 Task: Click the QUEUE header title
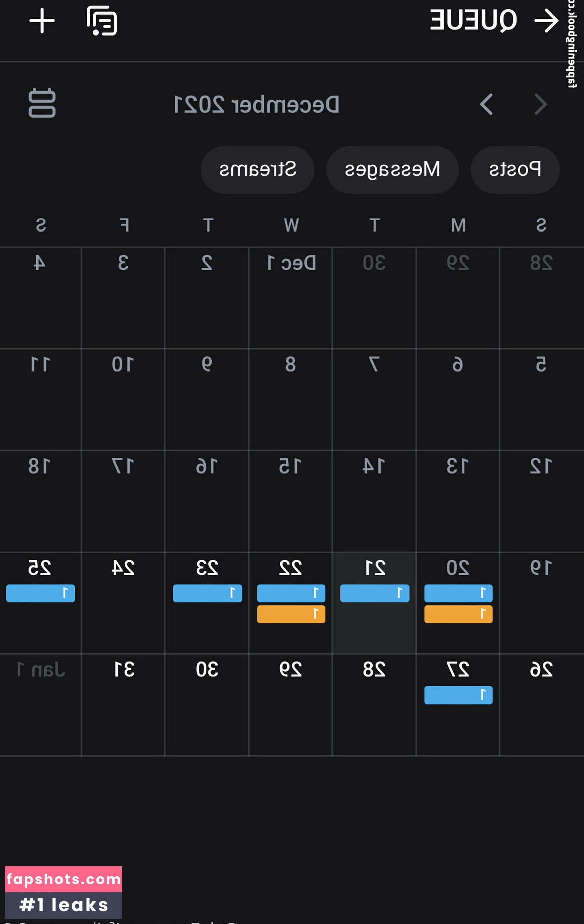coord(473,21)
